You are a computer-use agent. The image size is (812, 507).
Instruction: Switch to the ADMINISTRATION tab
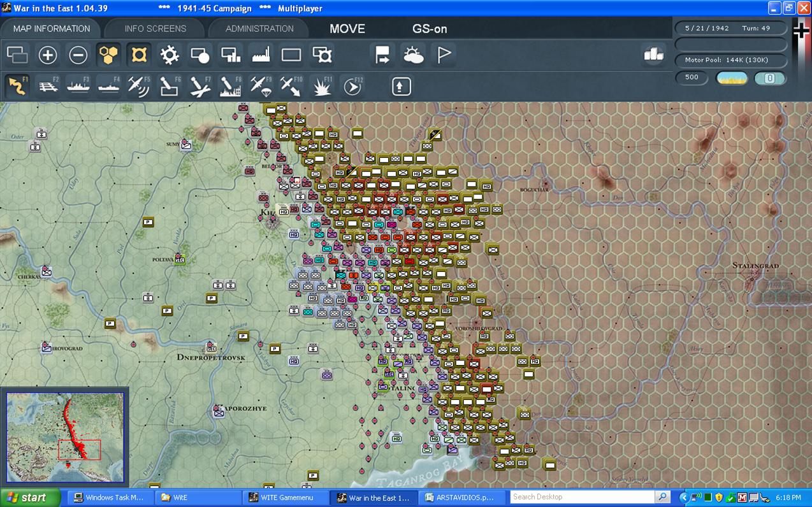pyautogui.click(x=259, y=29)
